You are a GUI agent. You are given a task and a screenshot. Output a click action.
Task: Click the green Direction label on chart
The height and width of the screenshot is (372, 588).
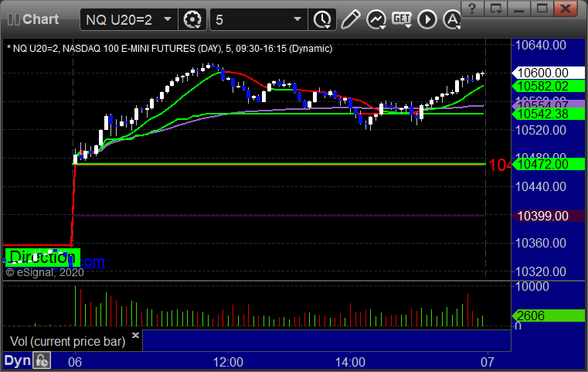pyautogui.click(x=42, y=258)
